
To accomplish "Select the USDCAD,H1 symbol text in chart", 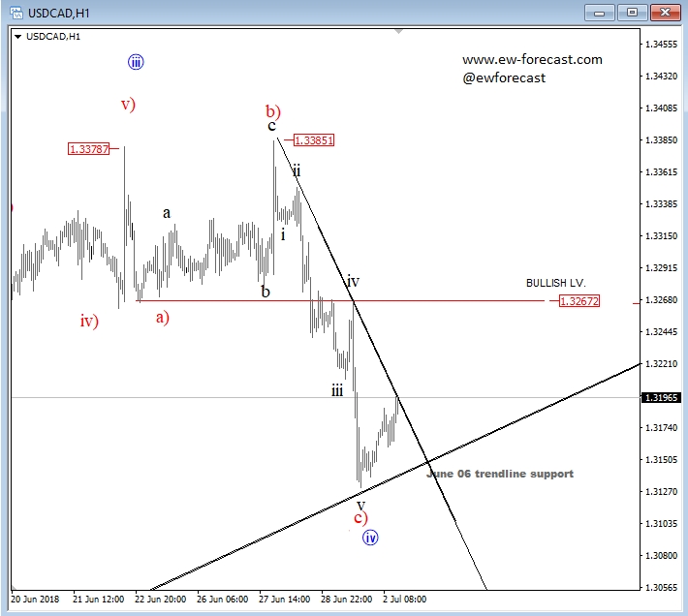I will (x=53, y=37).
